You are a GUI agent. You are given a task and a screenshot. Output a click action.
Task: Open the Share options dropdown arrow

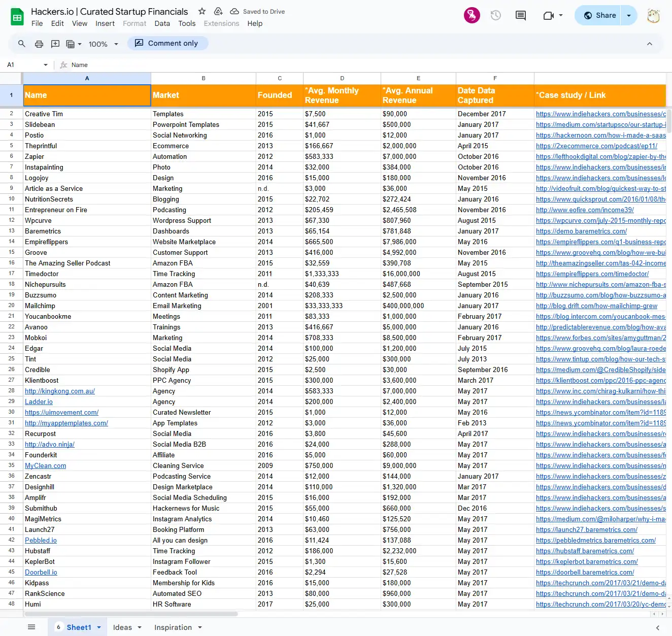coord(629,15)
